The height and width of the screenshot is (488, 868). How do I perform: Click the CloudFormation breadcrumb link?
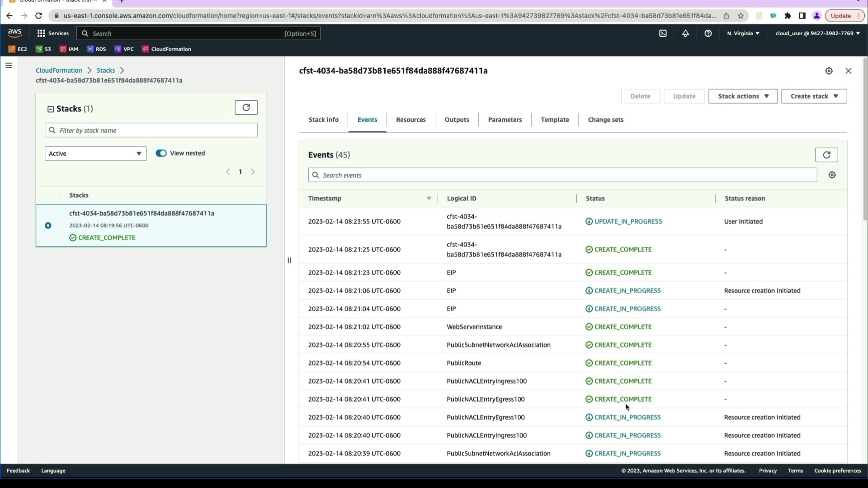(59, 70)
